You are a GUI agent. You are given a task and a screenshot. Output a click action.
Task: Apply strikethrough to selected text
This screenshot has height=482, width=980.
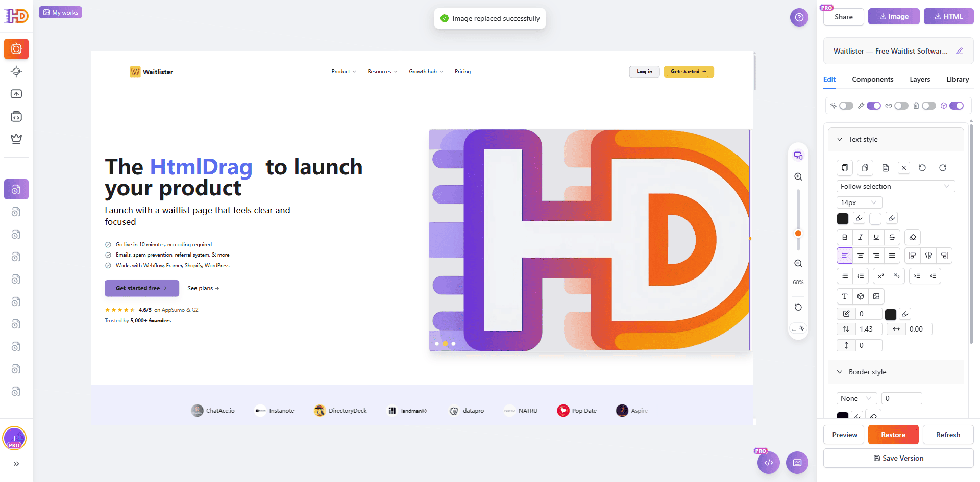(892, 237)
